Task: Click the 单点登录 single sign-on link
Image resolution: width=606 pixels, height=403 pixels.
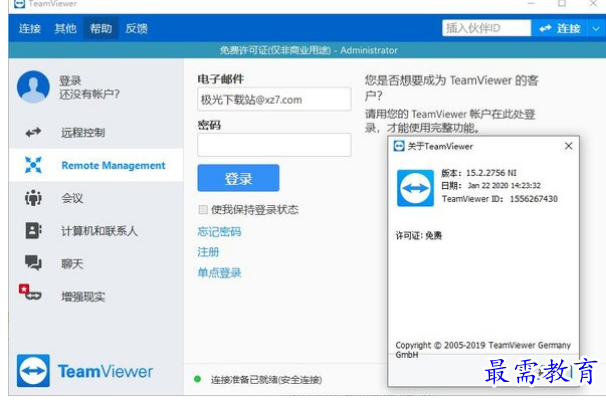Action: 219,272
